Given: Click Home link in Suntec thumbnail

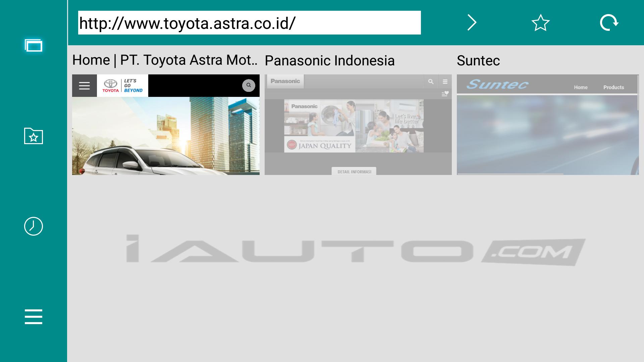Looking at the screenshot, I should tap(581, 87).
